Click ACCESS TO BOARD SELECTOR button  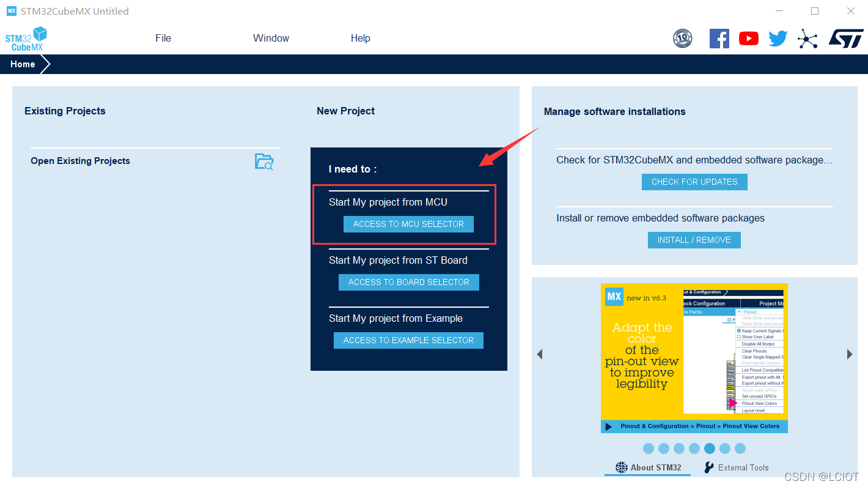[409, 282]
